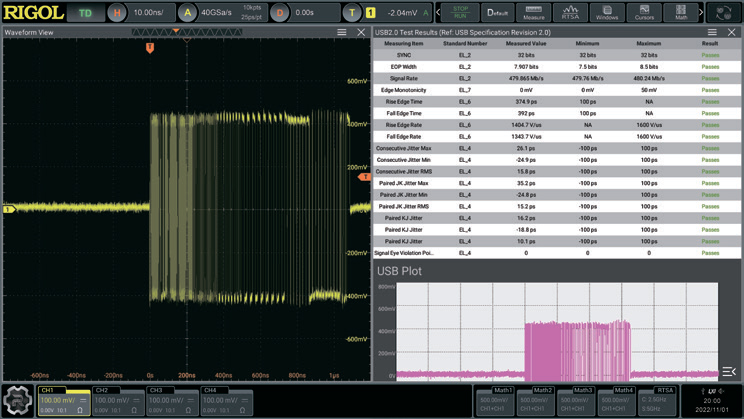Expand the USB Plot side menu icon
Screen dimensions: 744x419
coord(729,372)
